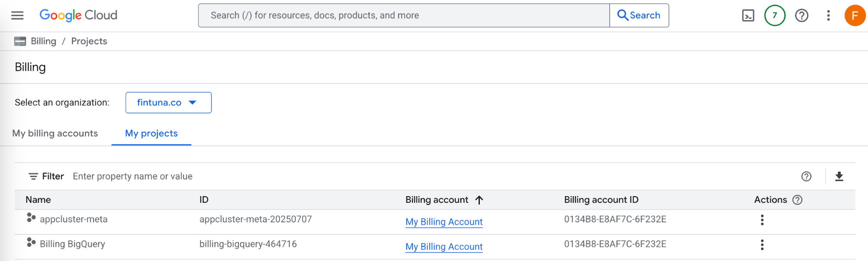Viewport: 868px width, 261px height.
Task: Click the Select an organization label
Action: point(62,103)
